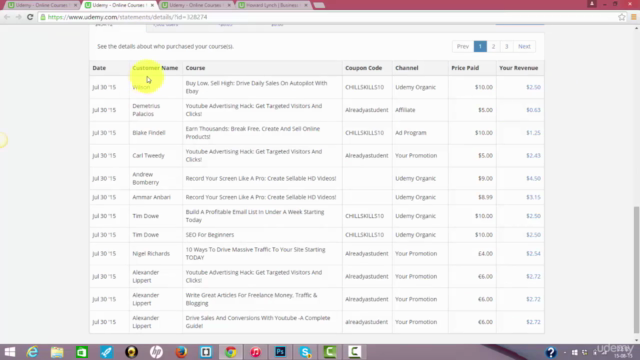Click customer name Demetrius Palacios

coord(146,110)
